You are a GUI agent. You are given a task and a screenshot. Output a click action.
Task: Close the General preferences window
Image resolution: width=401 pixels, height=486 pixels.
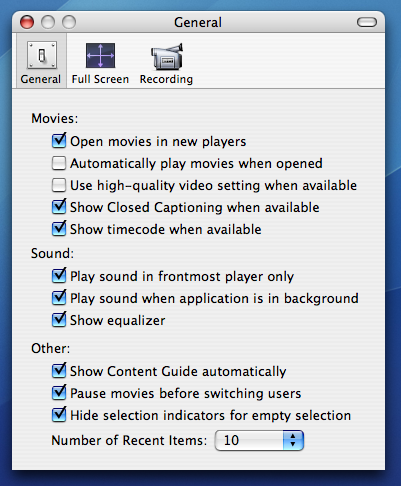[x=27, y=22]
